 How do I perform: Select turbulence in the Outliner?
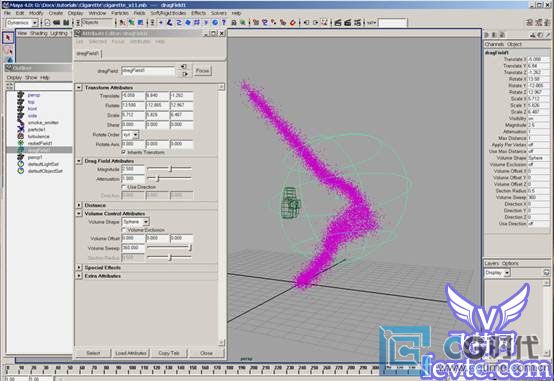39,136
